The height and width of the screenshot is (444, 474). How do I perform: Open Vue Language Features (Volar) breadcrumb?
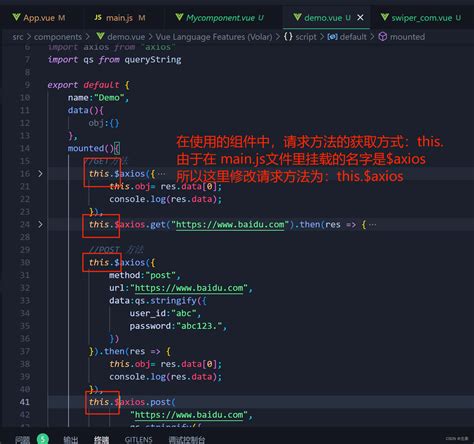coord(214,37)
